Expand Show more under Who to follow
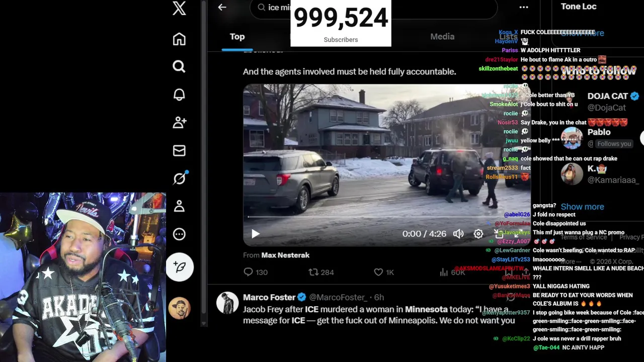This screenshot has height=362, width=644. [582, 207]
